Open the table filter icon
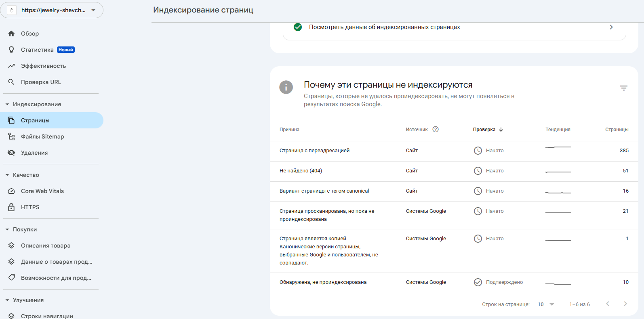The width and height of the screenshot is (644, 319). click(x=624, y=88)
